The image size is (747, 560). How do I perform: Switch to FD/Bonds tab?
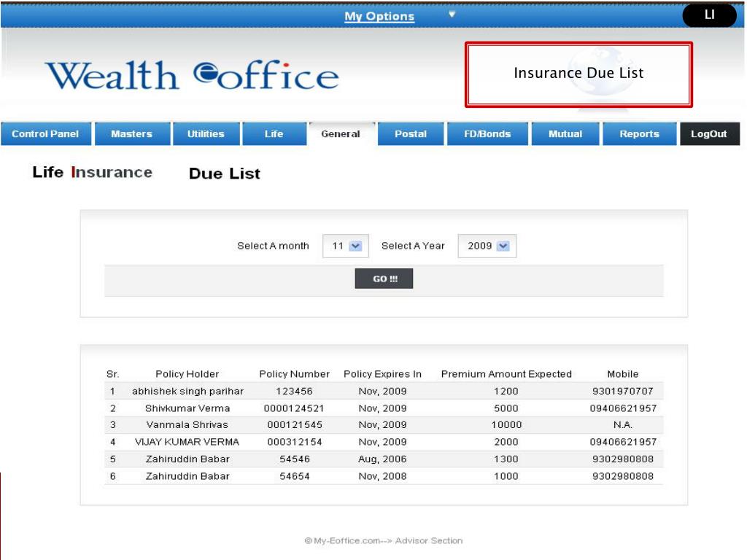point(487,134)
